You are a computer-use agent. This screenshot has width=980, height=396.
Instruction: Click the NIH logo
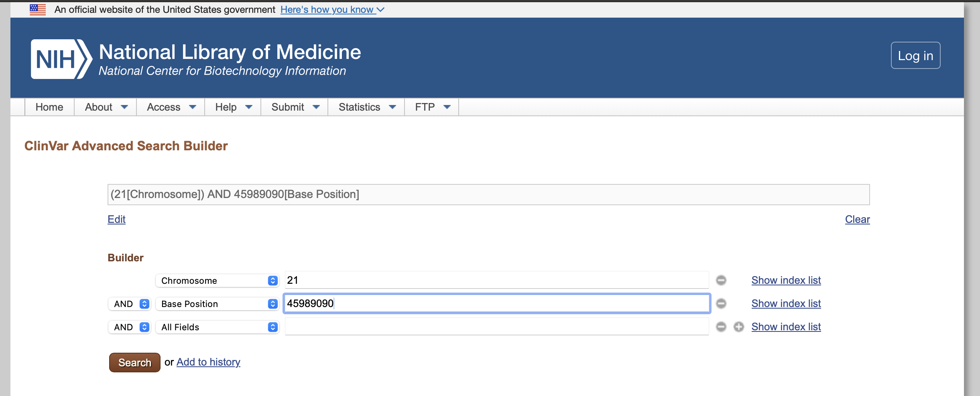pyautogui.click(x=61, y=59)
